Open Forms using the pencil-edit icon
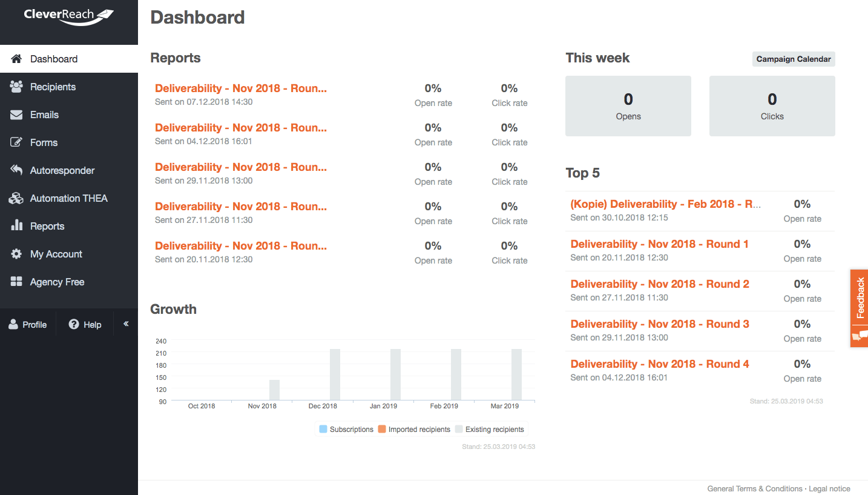 coord(16,142)
